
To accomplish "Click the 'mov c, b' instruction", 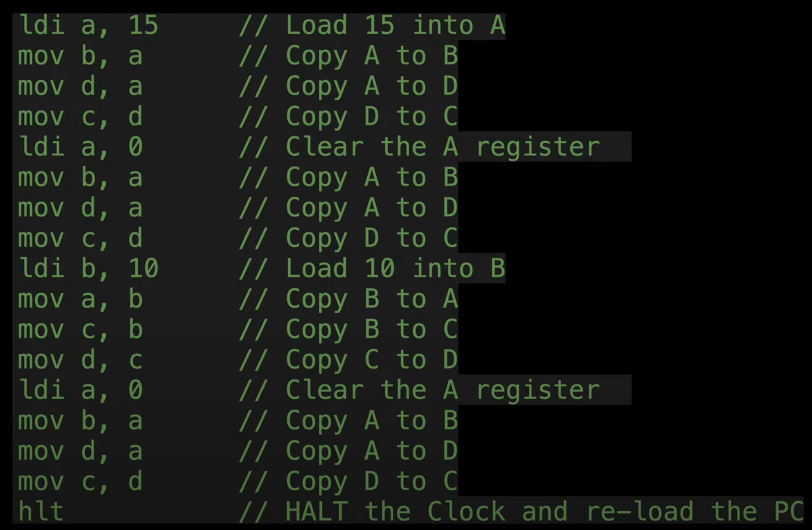I will (x=80, y=329).
